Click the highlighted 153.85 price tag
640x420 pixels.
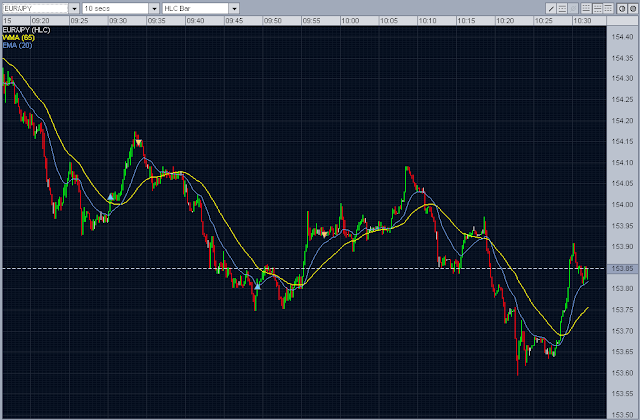pyautogui.click(x=622, y=269)
